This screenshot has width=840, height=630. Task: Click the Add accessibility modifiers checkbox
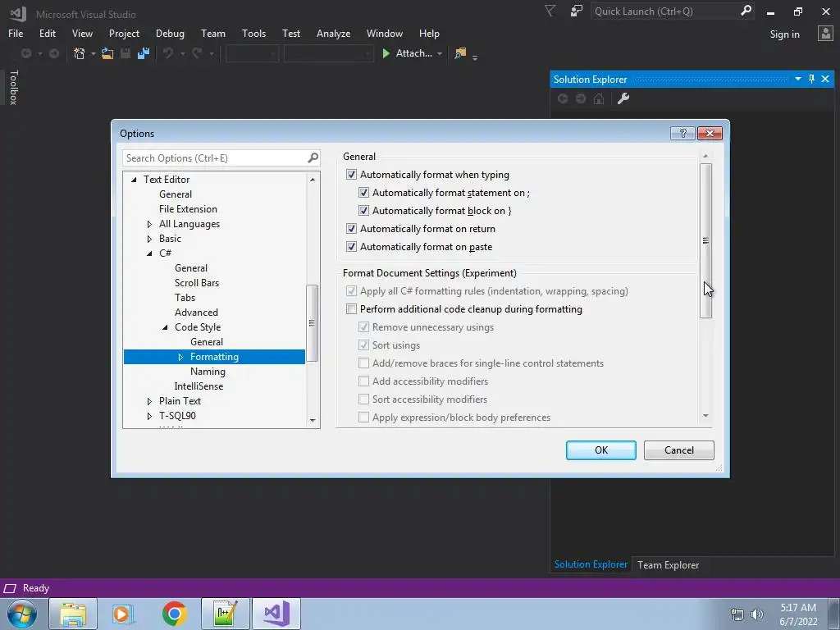point(363,381)
